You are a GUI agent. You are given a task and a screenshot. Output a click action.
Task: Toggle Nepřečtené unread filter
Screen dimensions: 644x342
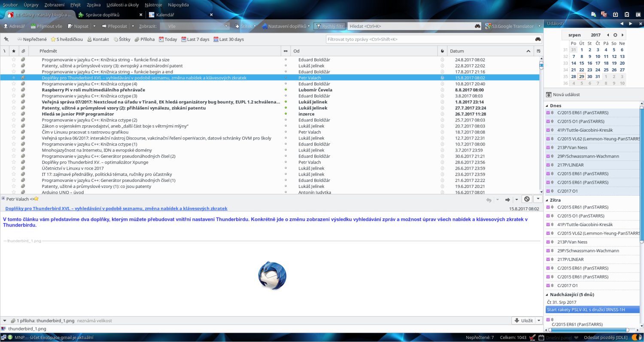point(32,39)
